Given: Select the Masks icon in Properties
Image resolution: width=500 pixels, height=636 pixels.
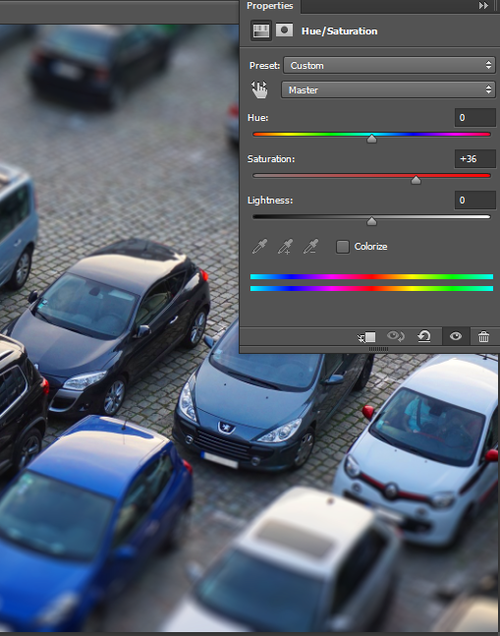Looking at the screenshot, I should tap(284, 30).
